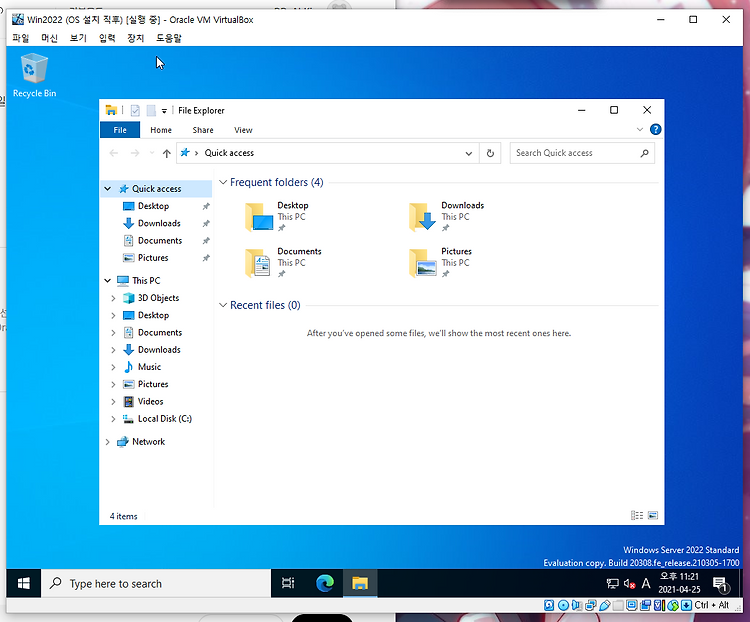This screenshot has height=622, width=750.
Task: Switch to the Home ribbon tab
Action: coord(161,130)
